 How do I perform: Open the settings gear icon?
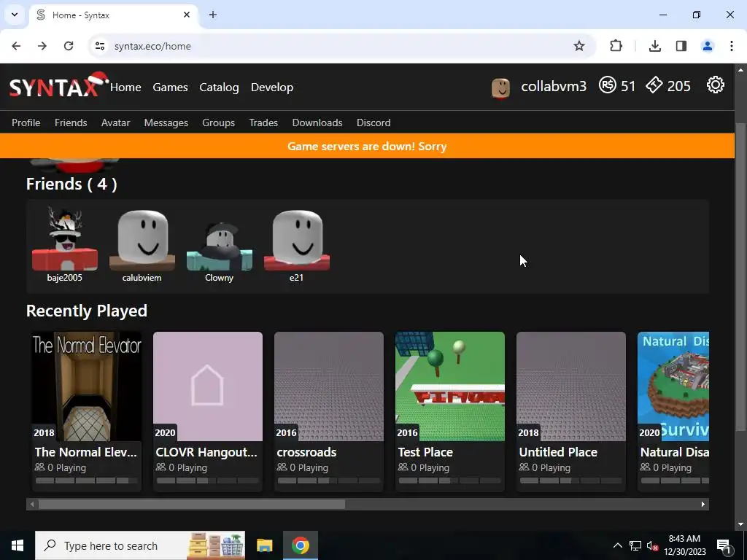[715, 85]
